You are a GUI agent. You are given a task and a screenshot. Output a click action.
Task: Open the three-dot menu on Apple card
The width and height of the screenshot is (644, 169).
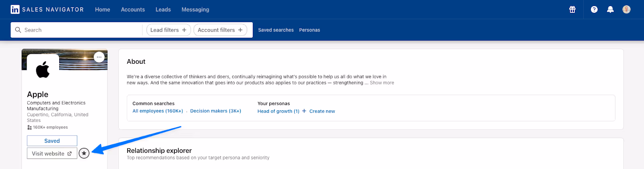click(99, 57)
